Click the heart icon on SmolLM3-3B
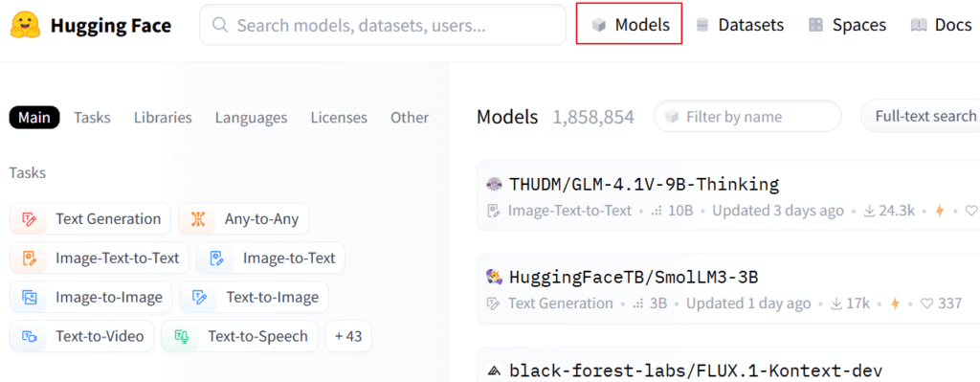Image resolution: width=980 pixels, height=382 pixels. pyautogui.click(x=926, y=303)
